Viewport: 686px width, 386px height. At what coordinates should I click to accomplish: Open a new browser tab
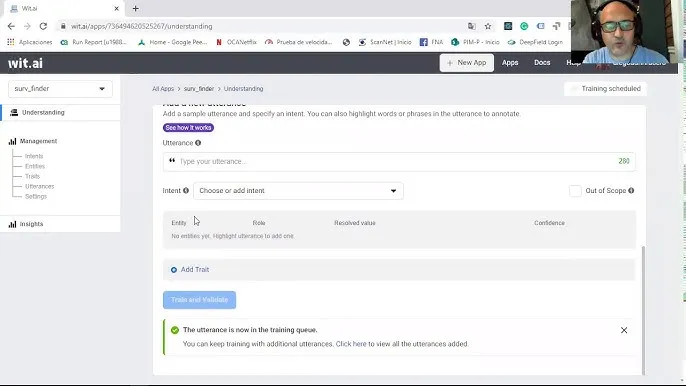136,8
